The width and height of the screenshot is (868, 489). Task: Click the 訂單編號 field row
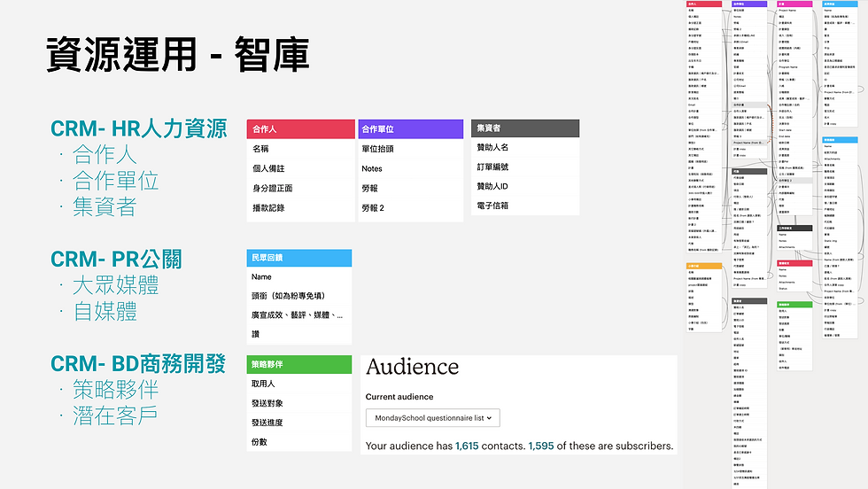coord(524,167)
